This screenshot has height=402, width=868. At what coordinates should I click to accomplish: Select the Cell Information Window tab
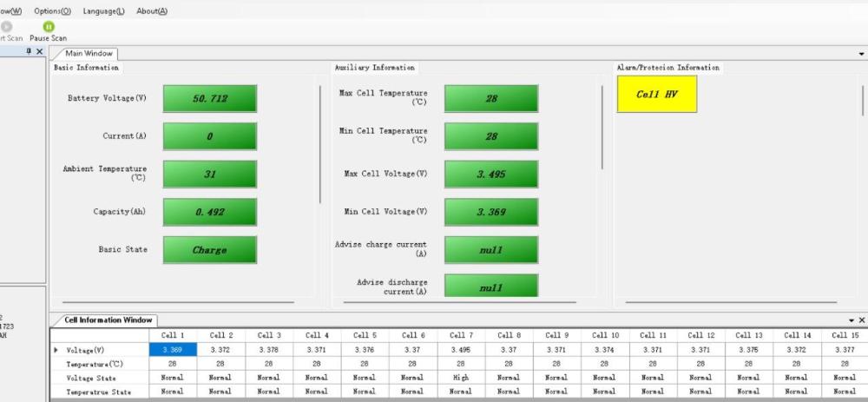coord(108,320)
